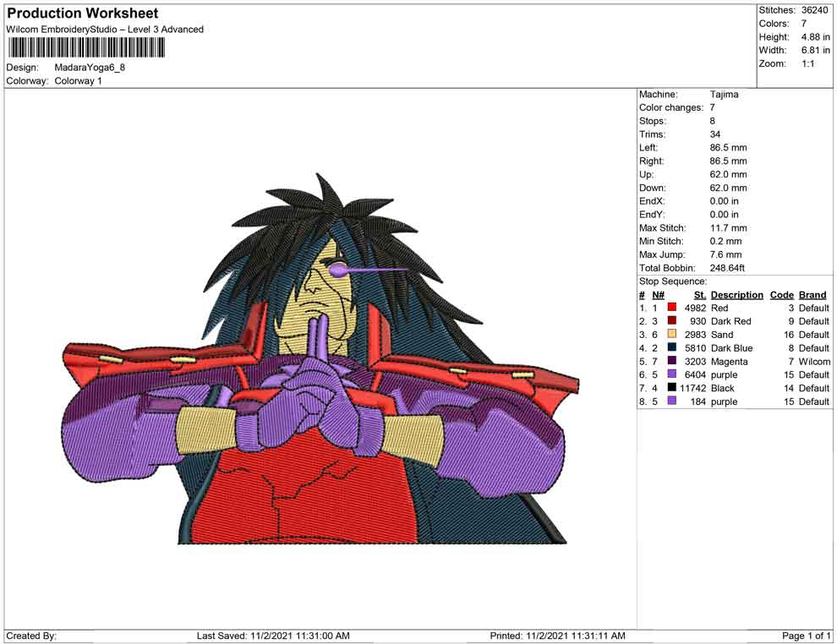Click the purple swatch with 184 stitches
This screenshot has height=644, width=837.
[x=671, y=401]
